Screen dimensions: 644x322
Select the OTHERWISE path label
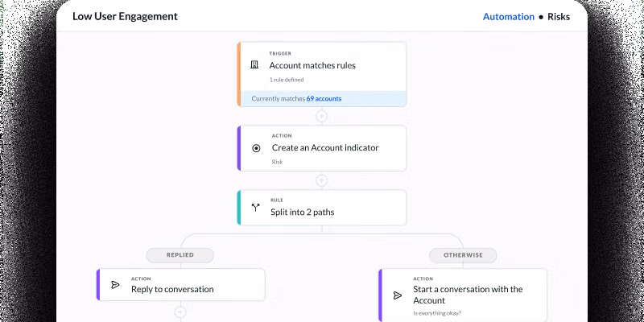click(463, 255)
